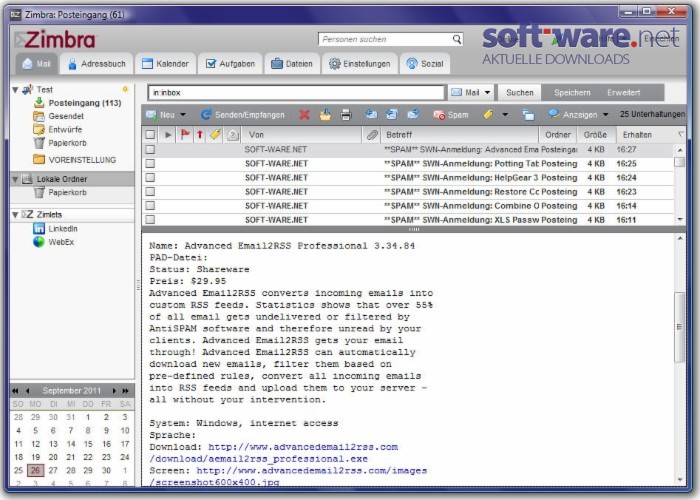
Task: Switch to the Mail tab
Action: [37, 64]
